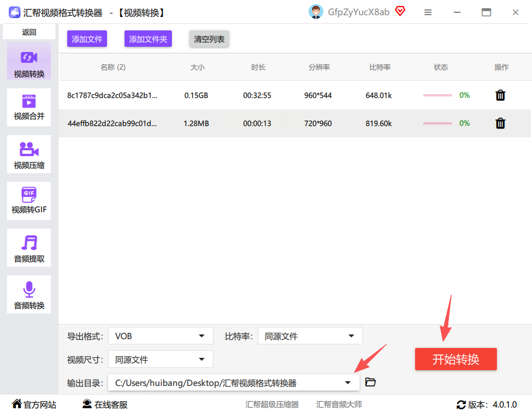Open the 视频合并 video merge tool

[x=29, y=107]
